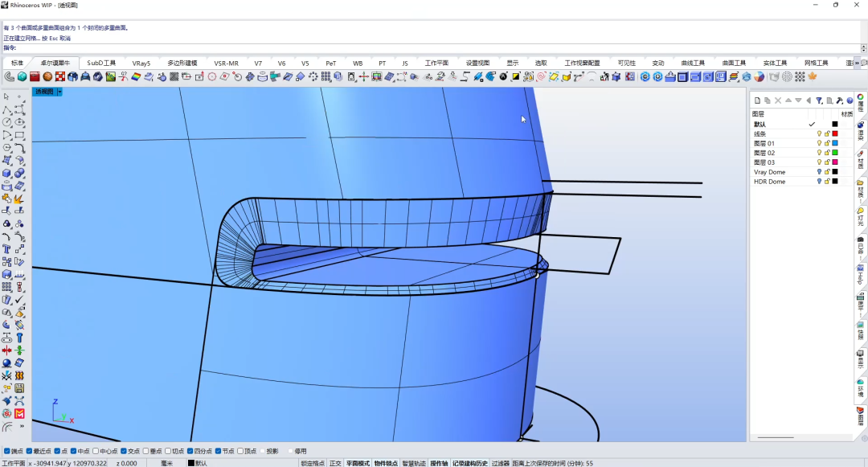
Task: Click the pink spiral icon in toolbar
Action: coord(542,77)
